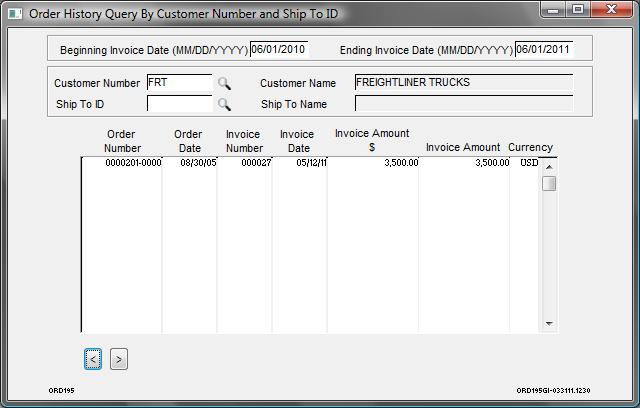Minimize the Order History Query window
Screen dimensions: 640x408
tap(554, 9)
